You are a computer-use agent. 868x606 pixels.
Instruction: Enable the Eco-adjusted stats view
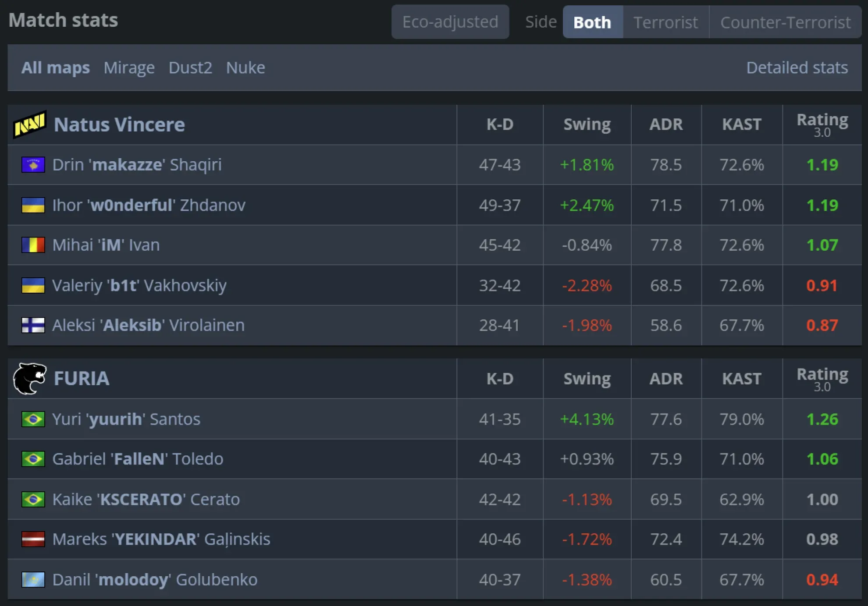(450, 22)
